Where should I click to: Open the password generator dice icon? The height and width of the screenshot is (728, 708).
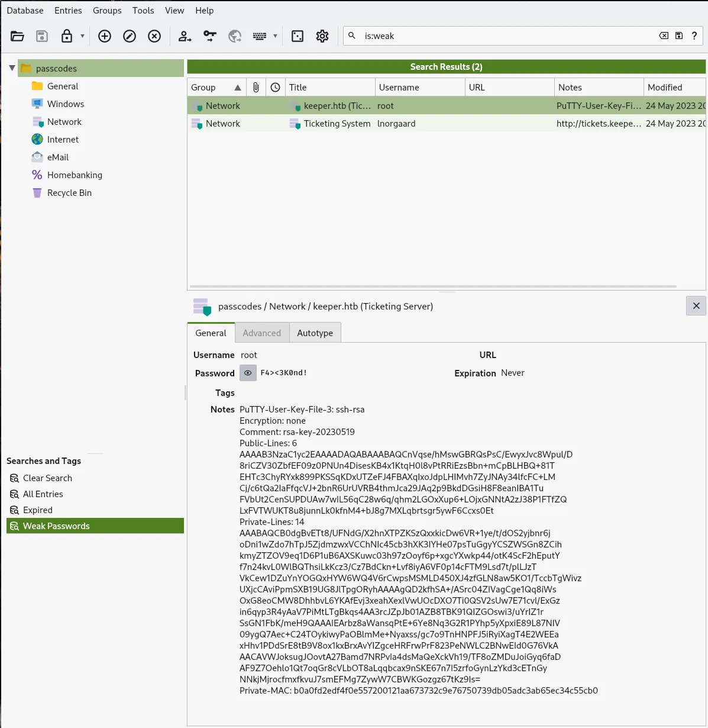click(x=298, y=36)
